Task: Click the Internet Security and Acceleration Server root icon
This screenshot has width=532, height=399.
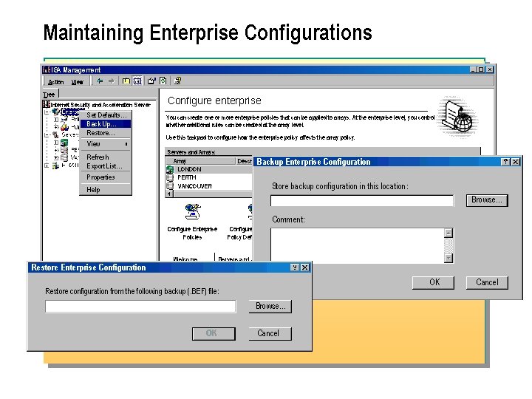Action: coord(47,104)
